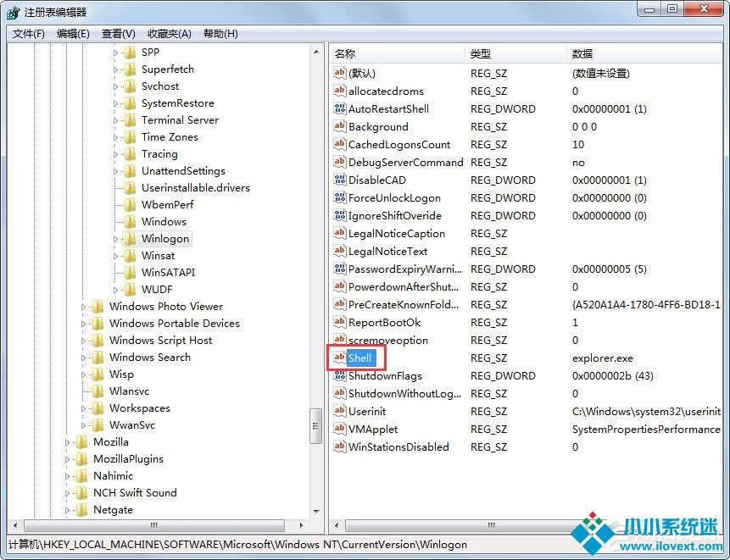
Task: Open the 文件(F) menu
Action: pos(28,34)
